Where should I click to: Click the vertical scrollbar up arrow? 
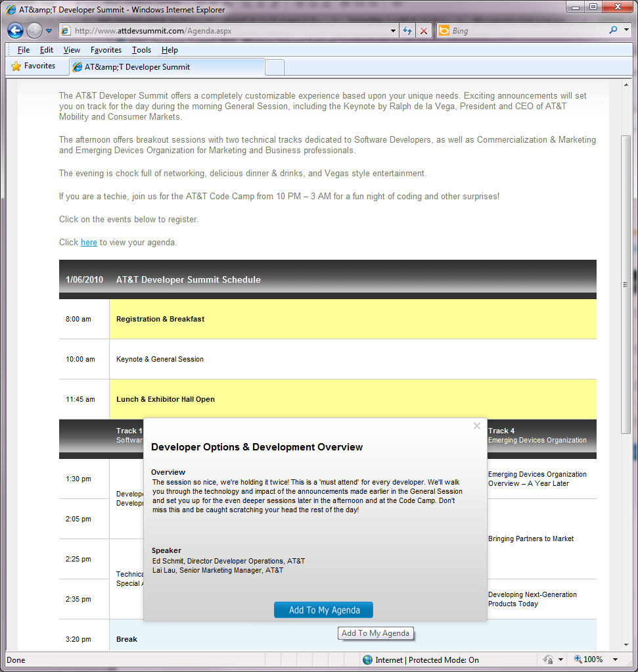tap(626, 85)
